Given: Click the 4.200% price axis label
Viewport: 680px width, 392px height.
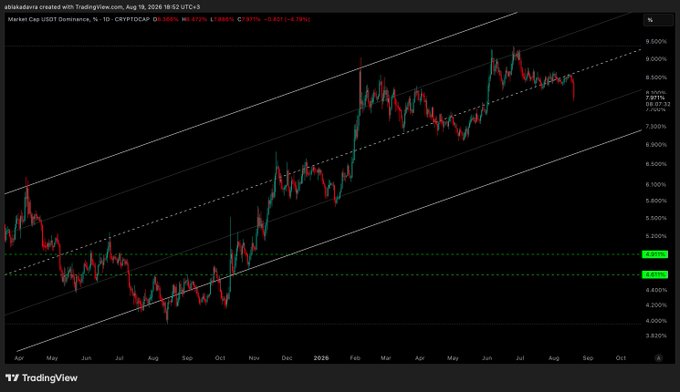Looking at the screenshot, I should (x=656, y=305).
